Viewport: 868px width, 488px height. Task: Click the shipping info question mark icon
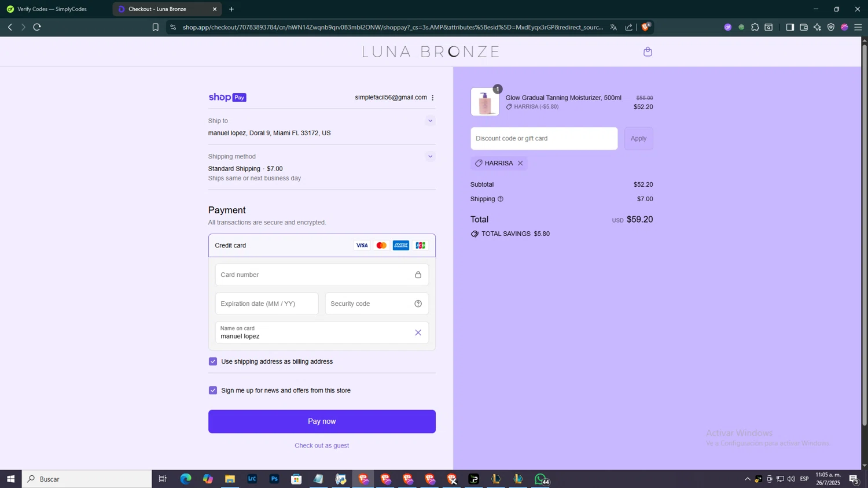501,199
